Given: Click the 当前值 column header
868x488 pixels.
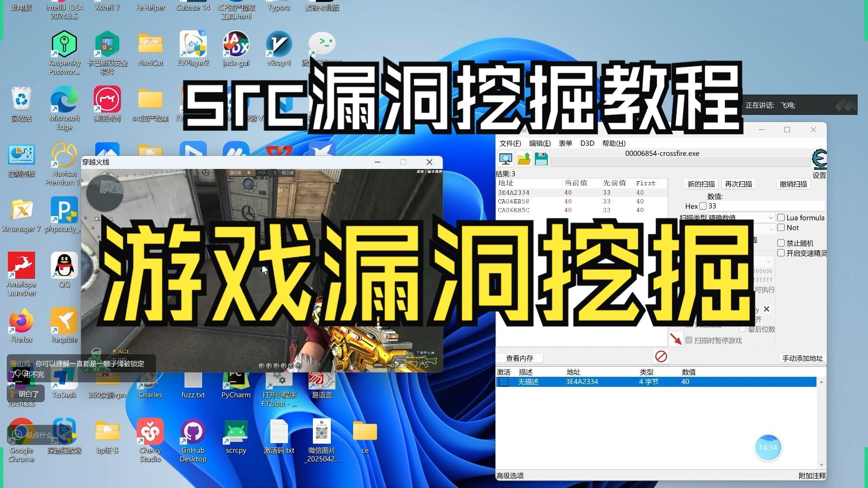Looking at the screenshot, I should tap(576, 183).
